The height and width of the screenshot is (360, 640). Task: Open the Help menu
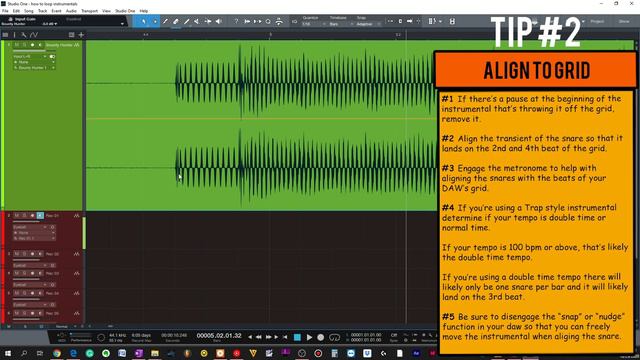pos(144,11)
